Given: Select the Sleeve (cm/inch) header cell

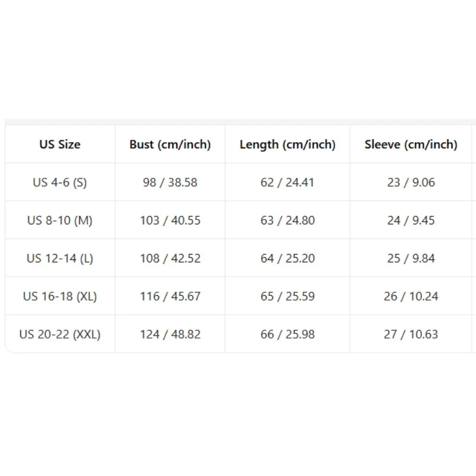Looking at the screenshot, I should pos(411,144).
